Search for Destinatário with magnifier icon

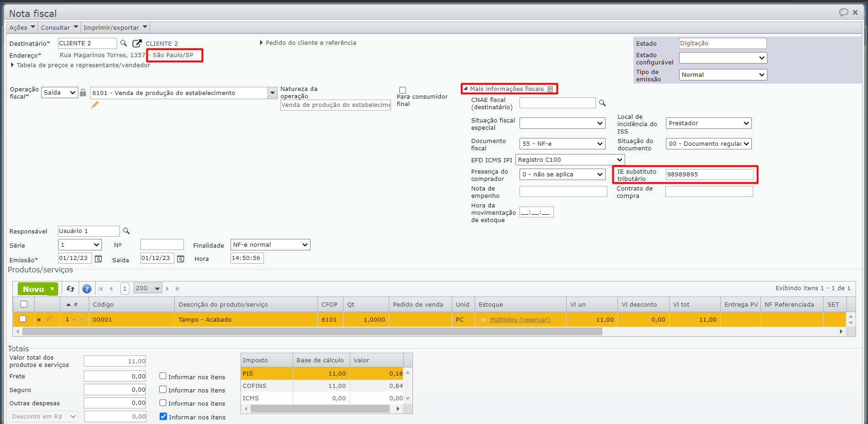click(123, 43)
